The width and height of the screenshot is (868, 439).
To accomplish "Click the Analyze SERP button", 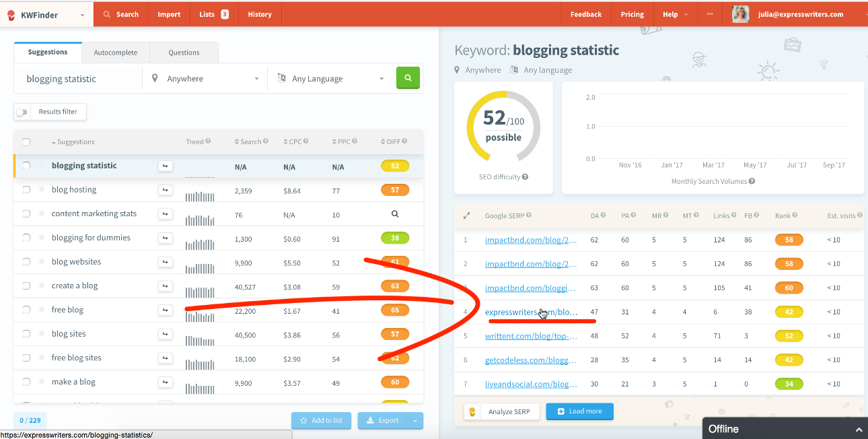I will 501,411.
